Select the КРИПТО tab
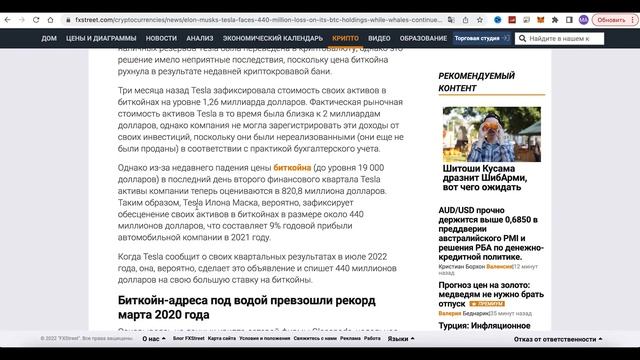Screen dimensions: 640x360 pyautogui.click(x=345, y=38)
